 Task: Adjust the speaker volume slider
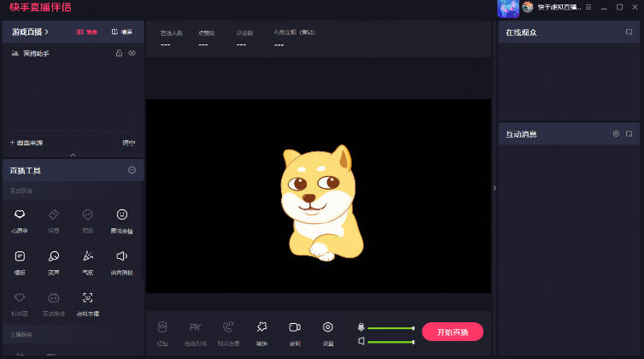coord(390,342)
